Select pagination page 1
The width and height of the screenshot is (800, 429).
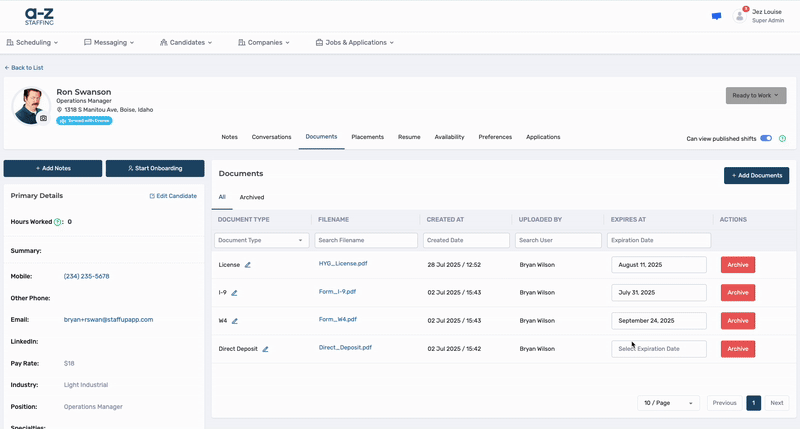point(754,403)
